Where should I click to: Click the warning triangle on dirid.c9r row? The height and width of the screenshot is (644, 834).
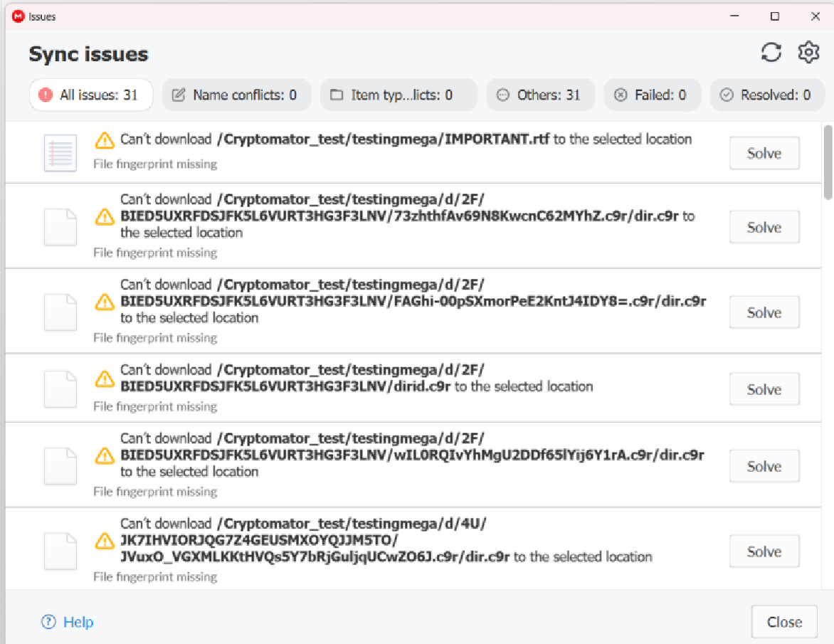[x=105, y=379]
